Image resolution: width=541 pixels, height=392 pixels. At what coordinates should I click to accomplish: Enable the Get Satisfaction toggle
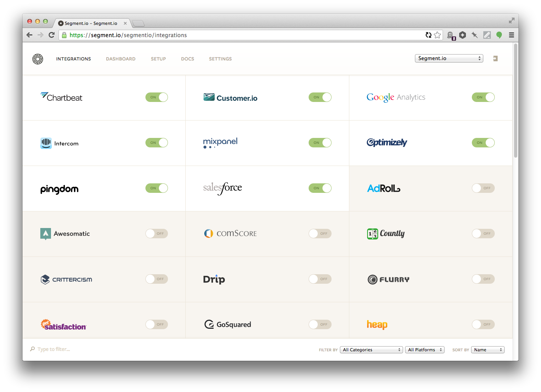156,324
